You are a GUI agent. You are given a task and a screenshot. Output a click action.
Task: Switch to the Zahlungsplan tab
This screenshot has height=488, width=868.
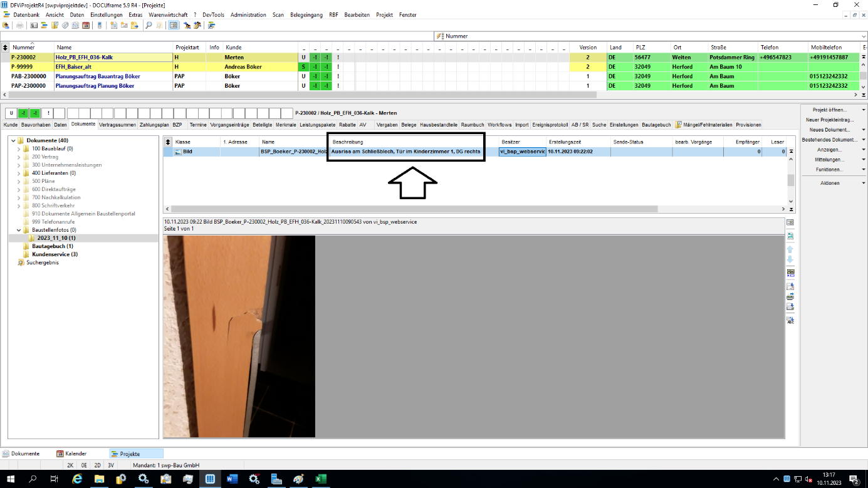click(154, 125)
